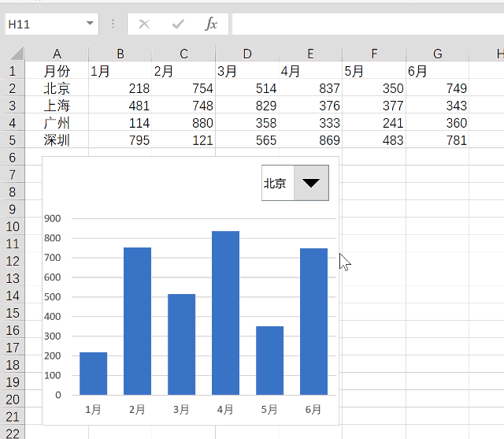504x439 pixels.
Task: Click the tallest 4月 bar in chart
Action: [x=225, y=313]
